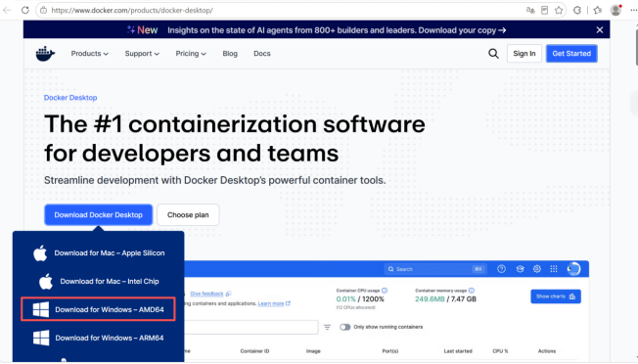Click the Image column header

point(313,351)
